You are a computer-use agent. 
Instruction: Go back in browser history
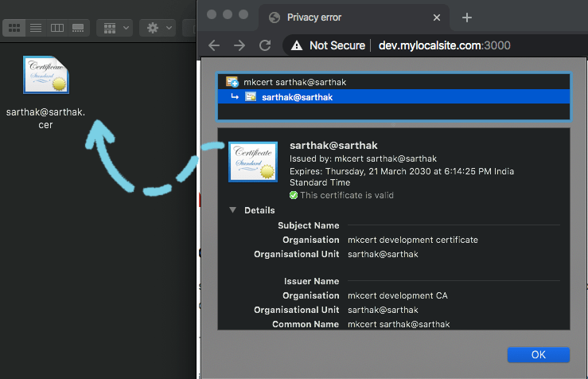click(x=214, y=45)
